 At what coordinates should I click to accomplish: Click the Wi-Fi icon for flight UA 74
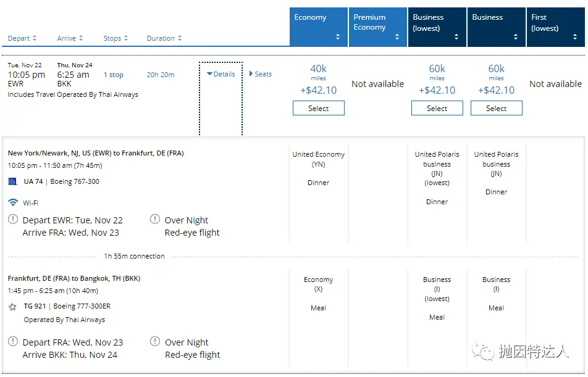[13, 202]
